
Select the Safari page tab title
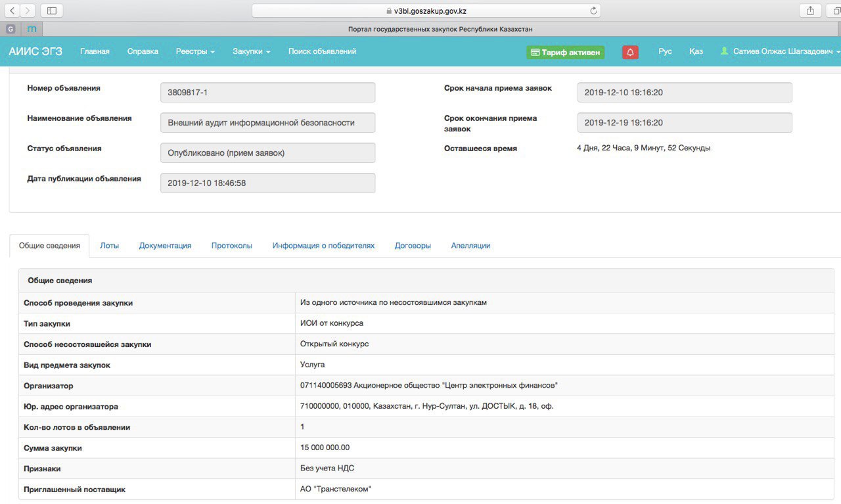tap(440, 29)
